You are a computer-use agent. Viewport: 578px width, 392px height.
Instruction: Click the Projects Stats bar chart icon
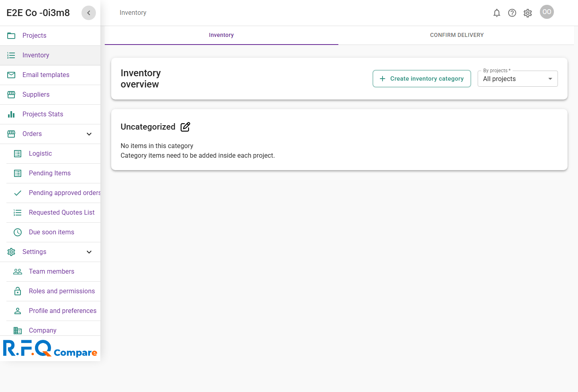click(11, 114)
